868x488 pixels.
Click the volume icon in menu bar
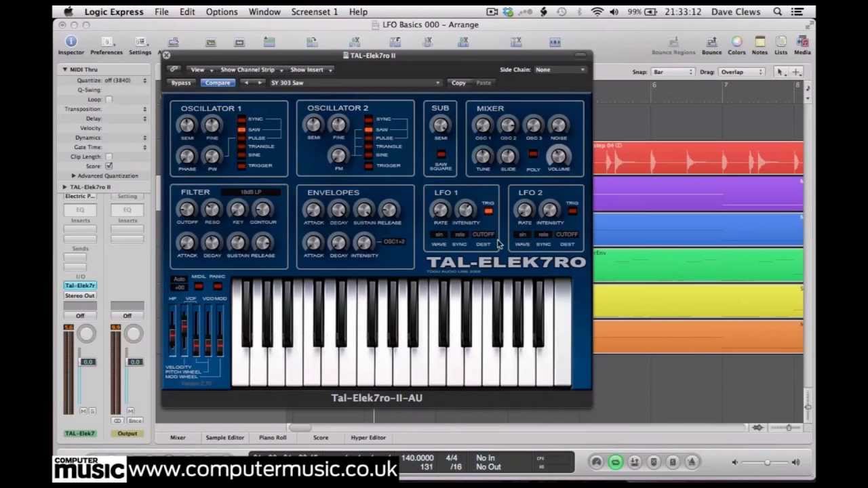(x=614, y=12)
